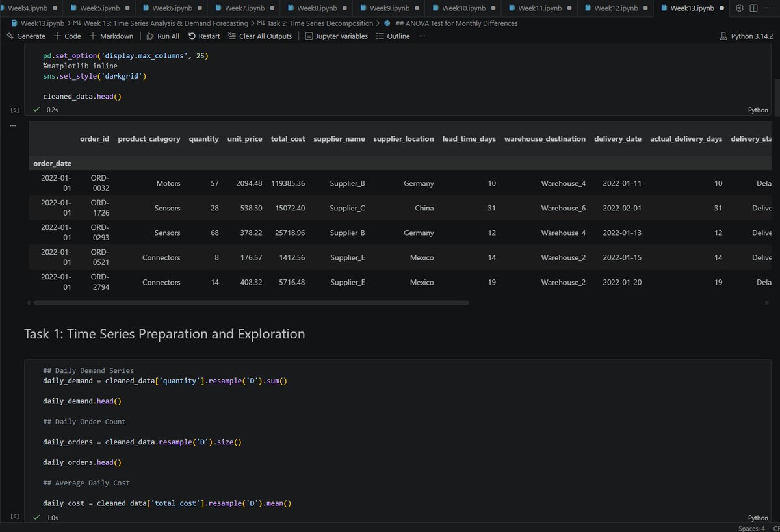The image size is (780, 532).
Task: Click the Spaces: 4 status bar item
Action: 752,528
